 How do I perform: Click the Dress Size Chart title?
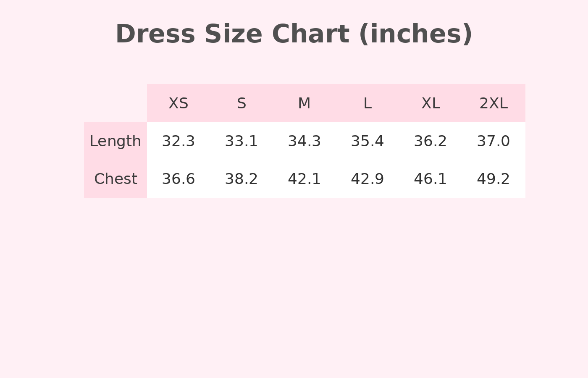coord(294,34)
